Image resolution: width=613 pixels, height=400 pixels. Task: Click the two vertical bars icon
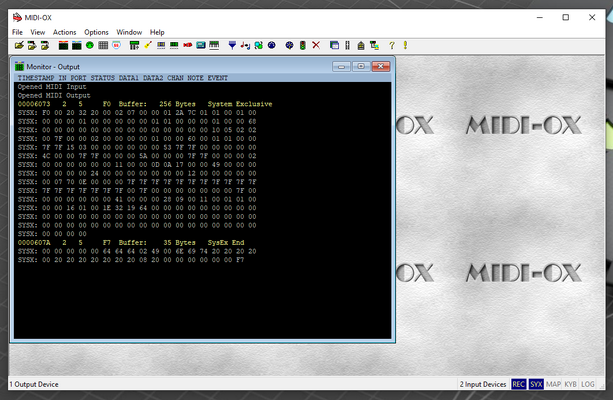[347, 46]
